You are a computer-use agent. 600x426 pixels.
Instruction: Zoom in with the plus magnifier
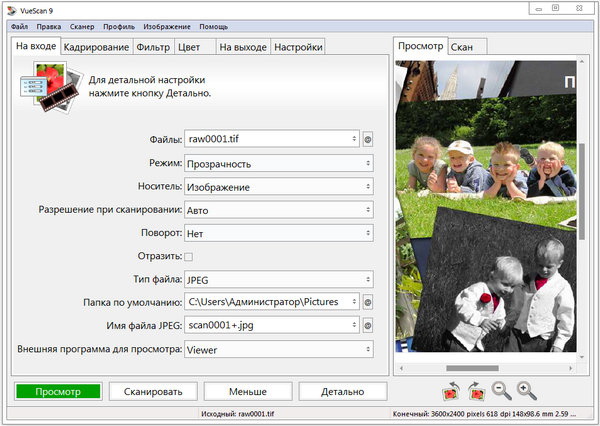527,391
